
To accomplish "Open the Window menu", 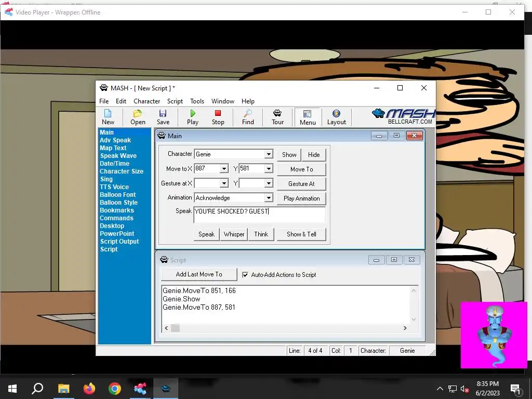I will [x=222, y=101].
